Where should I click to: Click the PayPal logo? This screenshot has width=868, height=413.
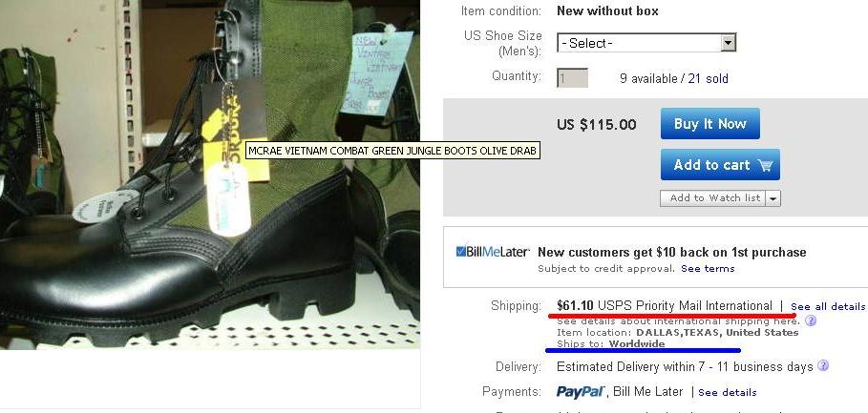[581, 392]
